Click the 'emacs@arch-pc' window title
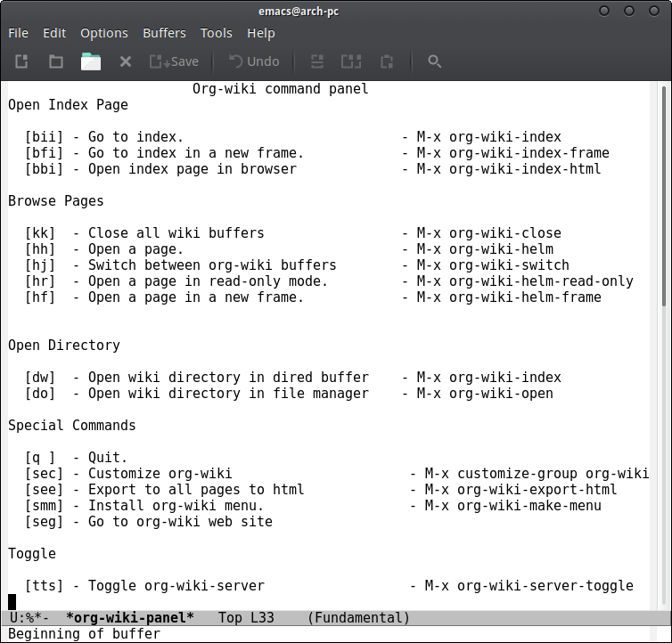 click(x=299, y=12)
